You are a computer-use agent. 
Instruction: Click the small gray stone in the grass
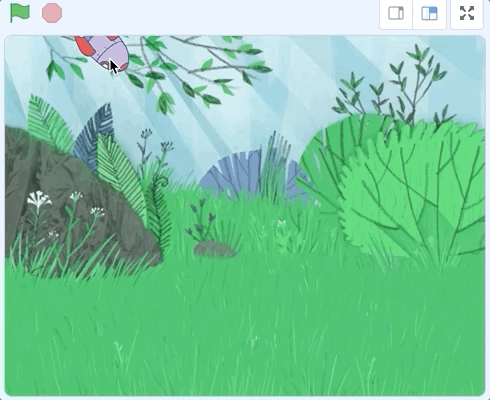click(x=214, y=250)
